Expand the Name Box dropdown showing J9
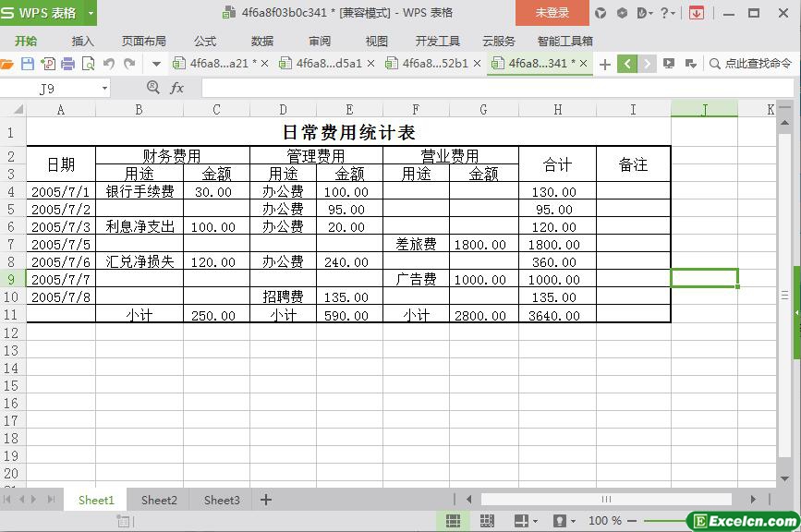This screenshot has width=801, height=532. click(104, 89)
